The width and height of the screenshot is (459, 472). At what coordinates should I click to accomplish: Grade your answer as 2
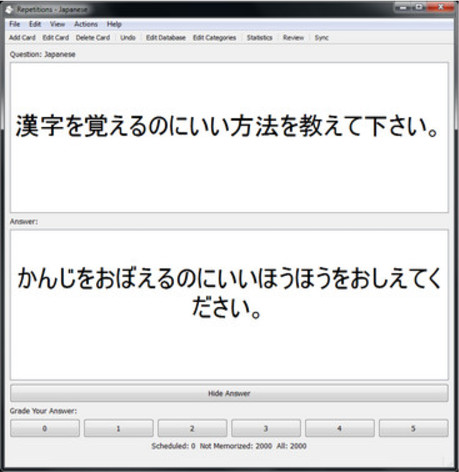[192, 428]
